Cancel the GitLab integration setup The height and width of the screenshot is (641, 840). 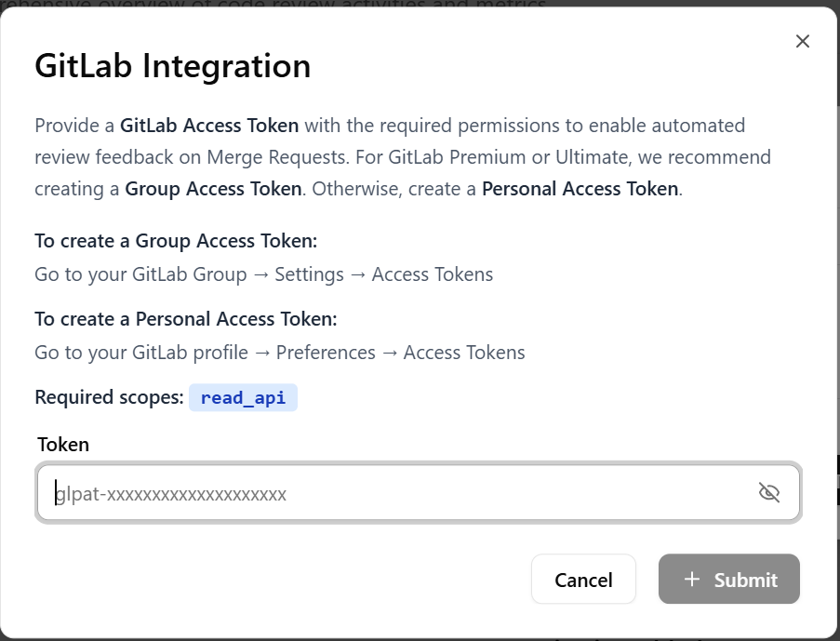[x=583, y=580]
